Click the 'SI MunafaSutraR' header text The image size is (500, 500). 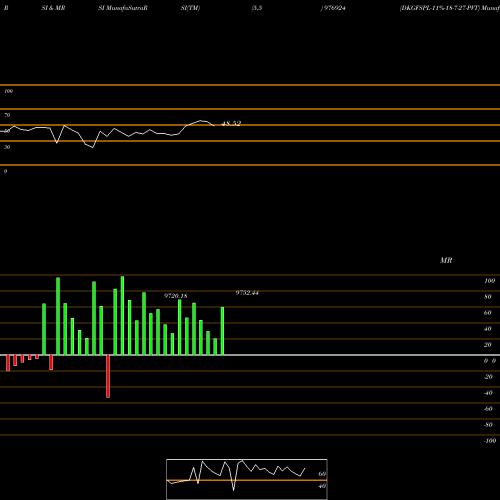coord(123,8)
